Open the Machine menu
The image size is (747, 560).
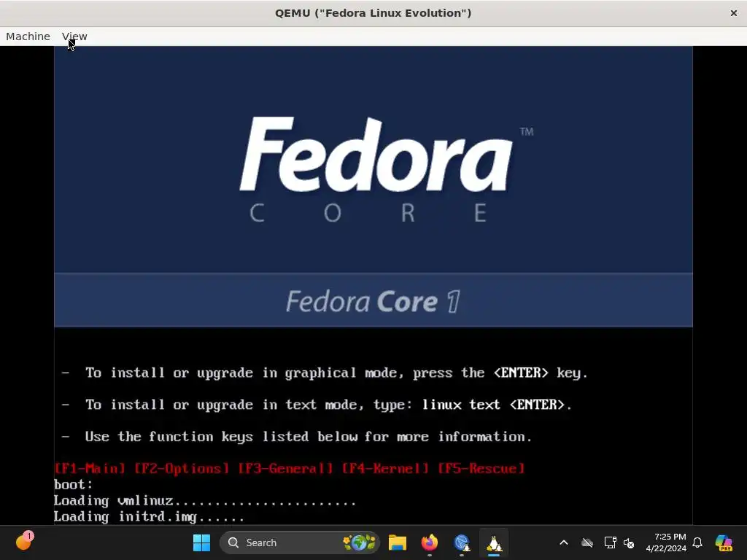tap(28, 36)
